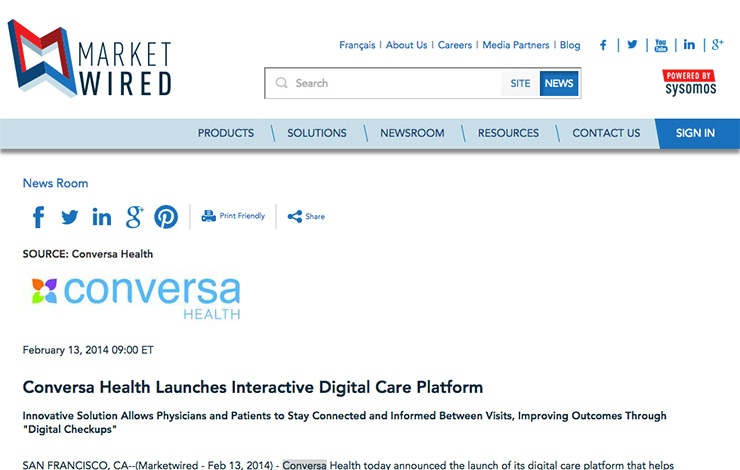
Task: Click the share nodes icon
Action: [x=295, y=217]
